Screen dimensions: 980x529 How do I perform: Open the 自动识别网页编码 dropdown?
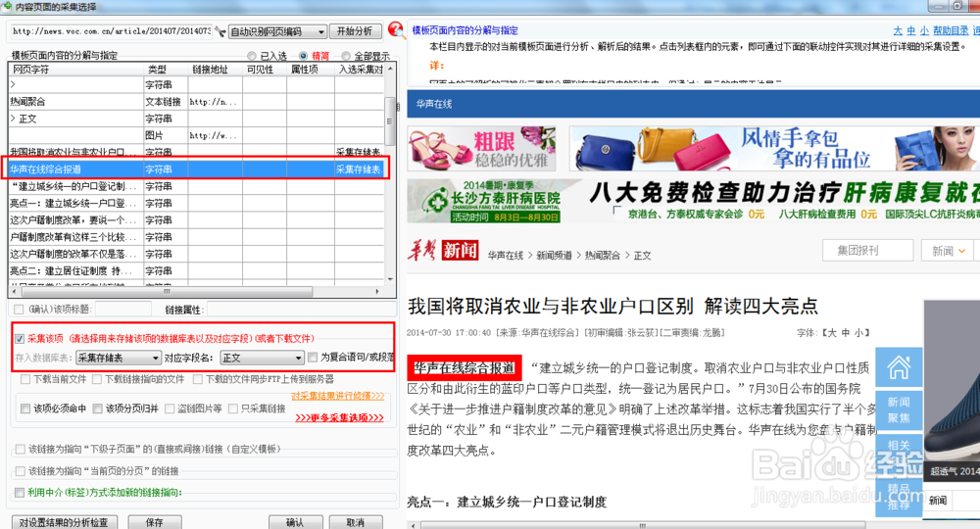point(277,31)
